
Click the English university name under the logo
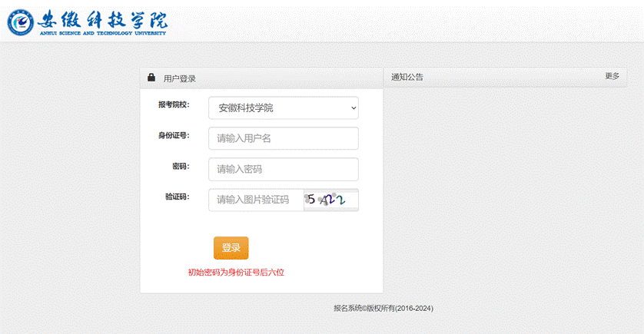[102, 33]
